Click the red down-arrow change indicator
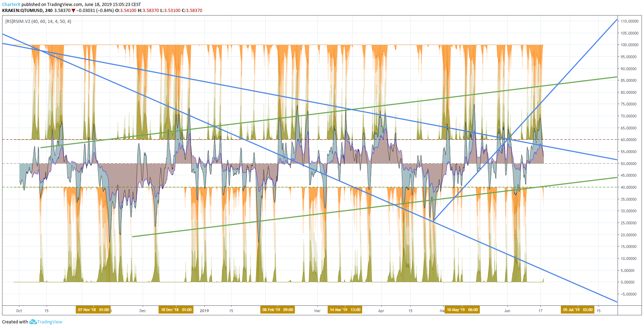Screen dimensions: 644x328 coord(73,11)
